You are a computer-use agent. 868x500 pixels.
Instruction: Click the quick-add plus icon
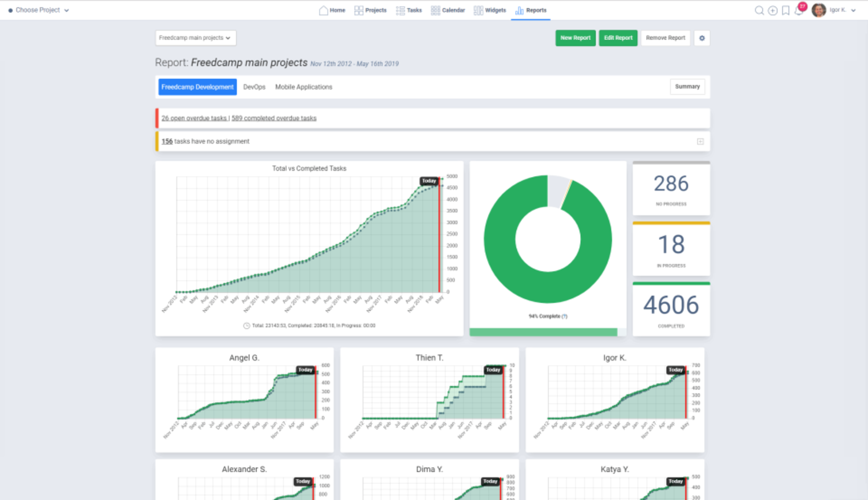[x=773, y=11]
